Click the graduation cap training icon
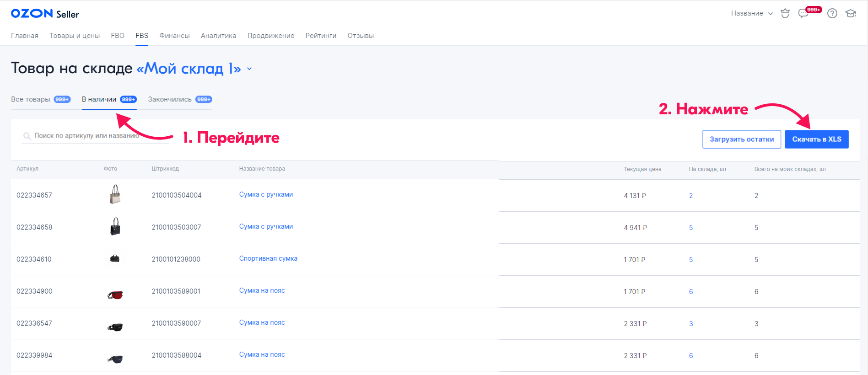The height and width of the screenshot is (375, 868). coord(851,14)
